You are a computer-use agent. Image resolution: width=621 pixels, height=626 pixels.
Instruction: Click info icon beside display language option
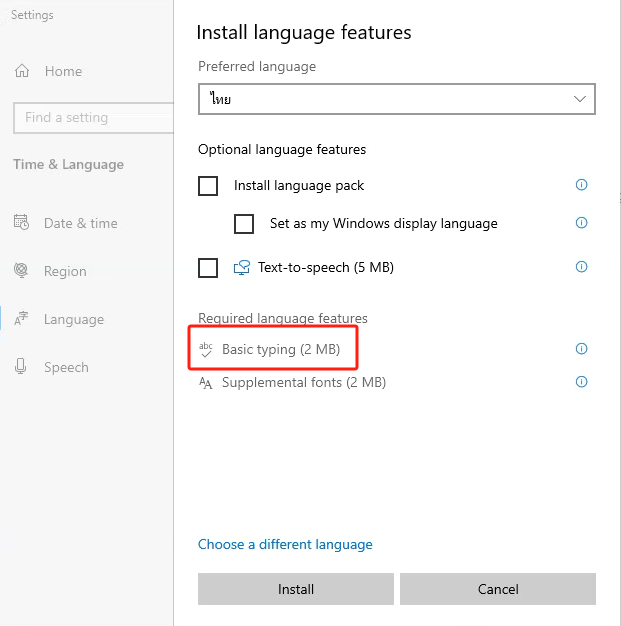[581, 223]
